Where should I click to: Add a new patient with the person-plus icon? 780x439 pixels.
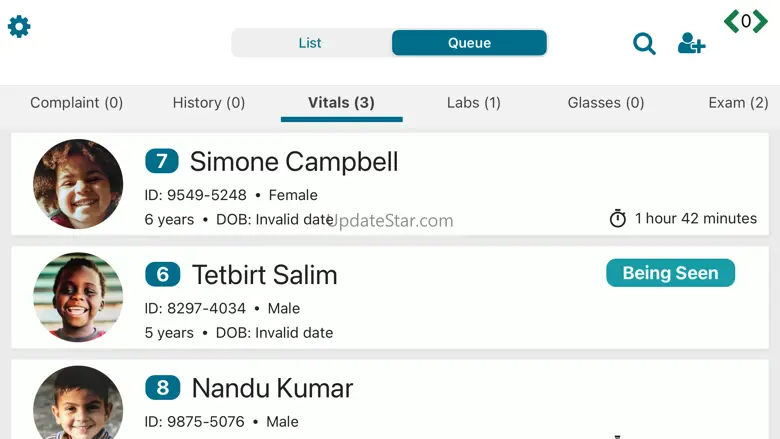point(691,43)
